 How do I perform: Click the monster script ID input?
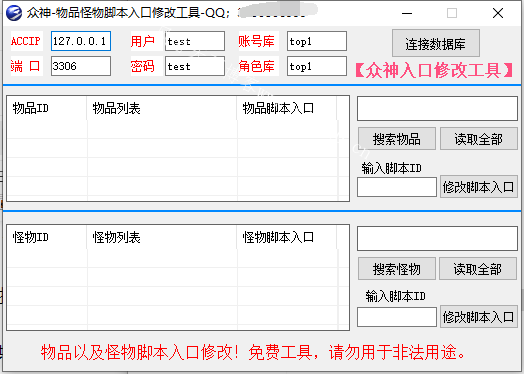point(397,317)
